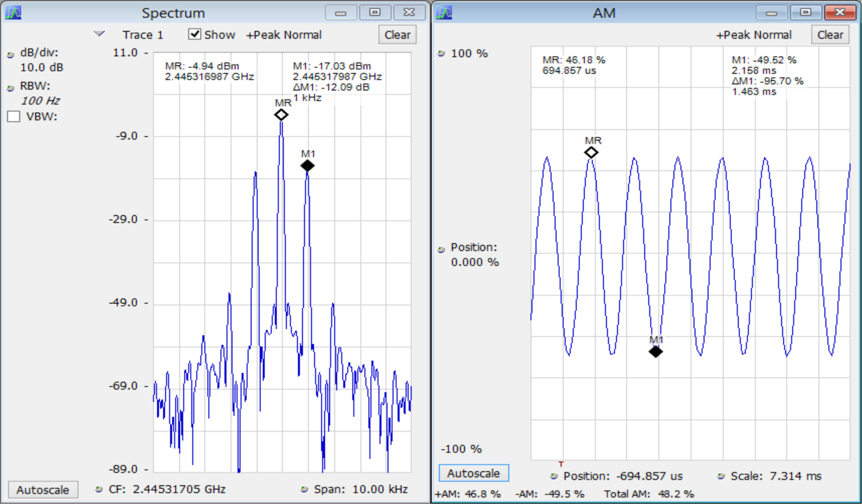Screen dimensions: 862x504
Task: Uncheck the Trace 1 Show checkbox
Action: point(195,34)
